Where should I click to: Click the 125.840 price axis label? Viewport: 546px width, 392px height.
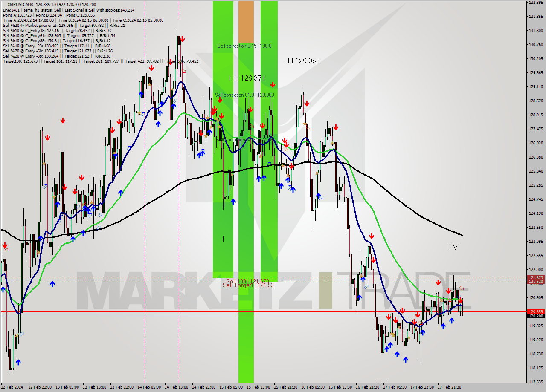click(536, 171)
